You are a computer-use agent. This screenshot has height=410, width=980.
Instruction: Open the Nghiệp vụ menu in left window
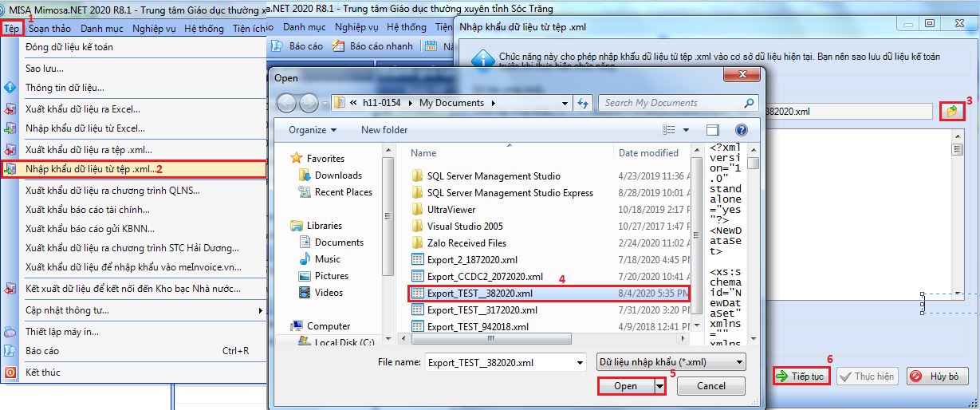point(155,28)
